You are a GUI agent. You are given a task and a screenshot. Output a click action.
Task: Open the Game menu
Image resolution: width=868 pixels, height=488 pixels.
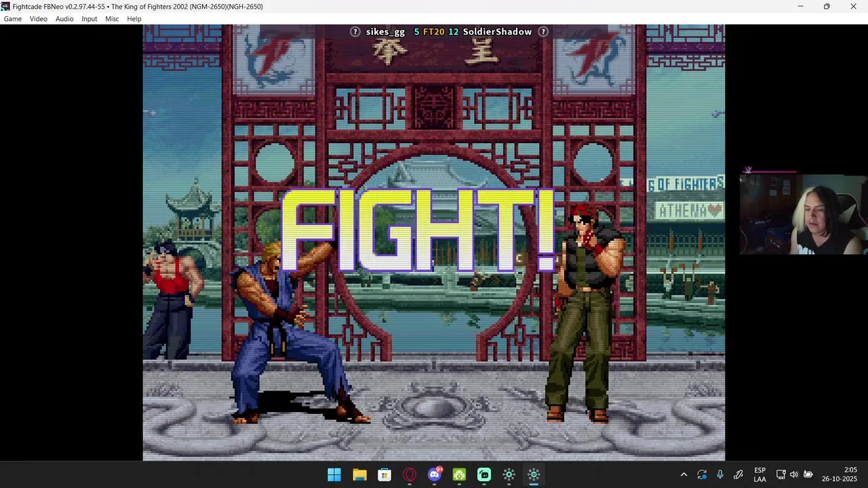(13, 19)
